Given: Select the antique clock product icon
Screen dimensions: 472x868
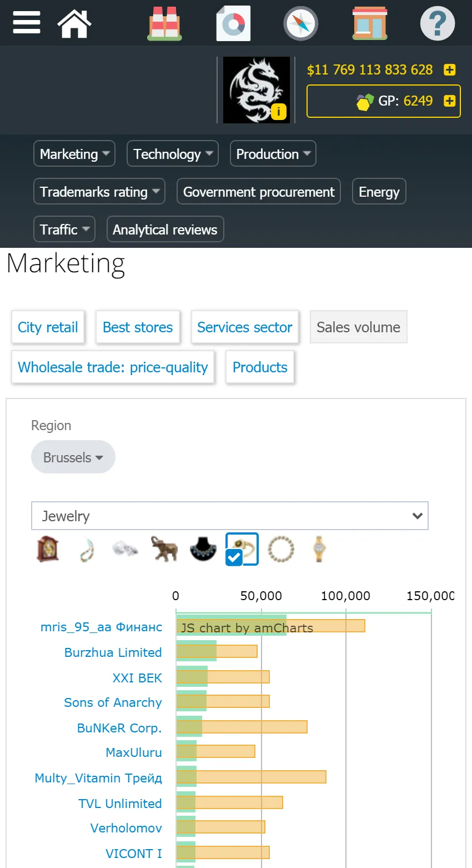Looking at the screenshot, I should click(x=48, y=549).
